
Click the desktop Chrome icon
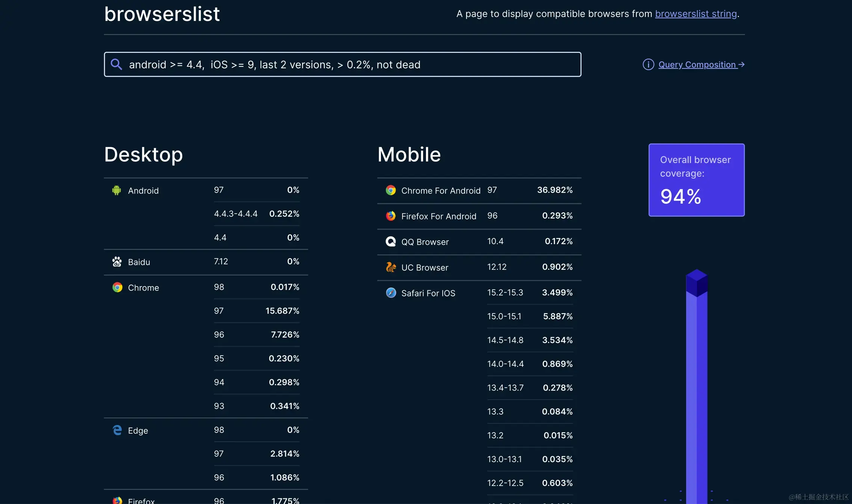click(x=117, y=287)
